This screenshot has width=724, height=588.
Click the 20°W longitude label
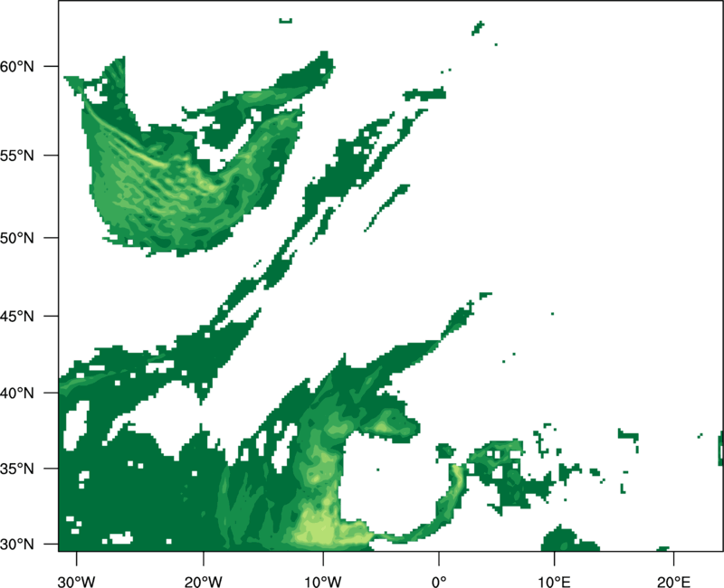pyautogui.click(x=204, y=582)
